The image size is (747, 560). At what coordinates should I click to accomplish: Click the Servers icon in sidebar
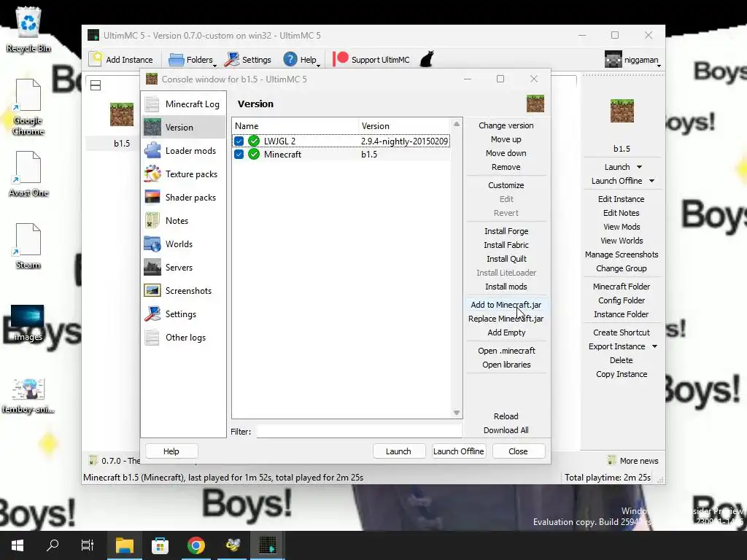click(x=152, y=267)
